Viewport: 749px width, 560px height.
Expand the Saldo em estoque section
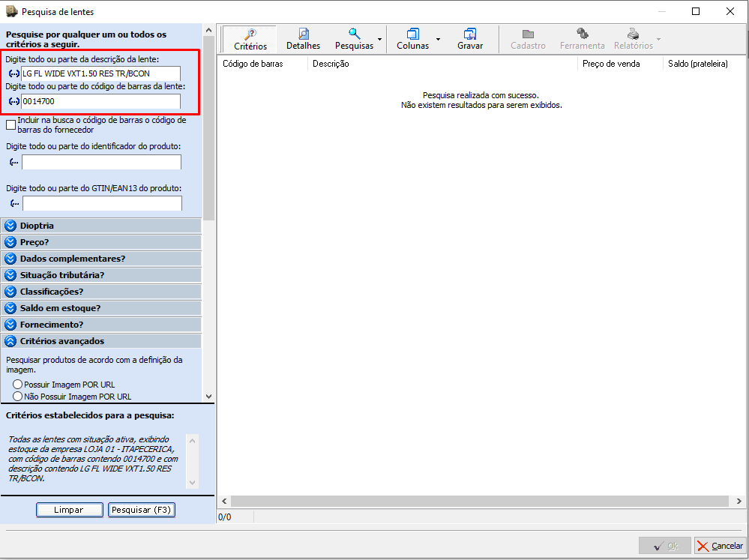10,308
